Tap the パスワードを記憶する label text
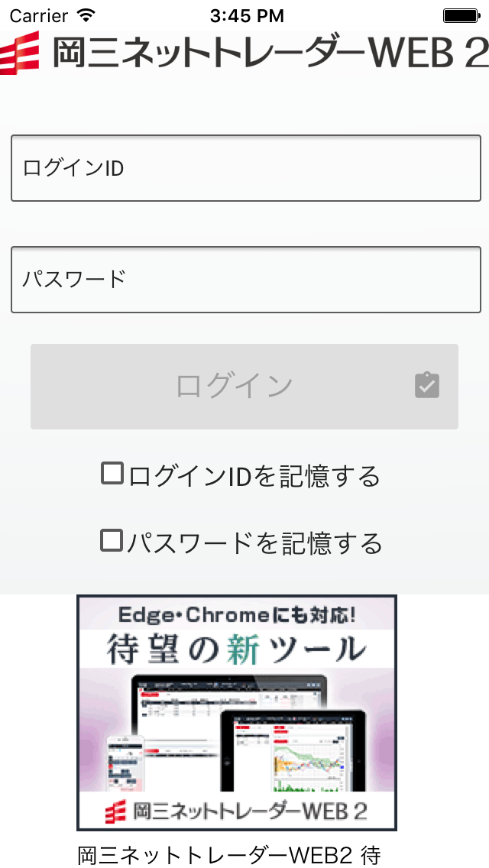Viewport: 489px width, 868px height. pyautogui.click(x=254, y=543)
